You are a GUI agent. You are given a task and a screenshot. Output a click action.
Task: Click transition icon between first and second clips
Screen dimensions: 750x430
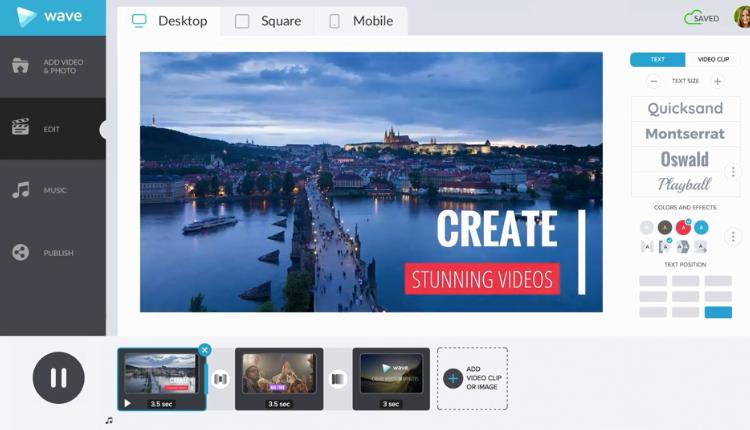tap(220, 379)
